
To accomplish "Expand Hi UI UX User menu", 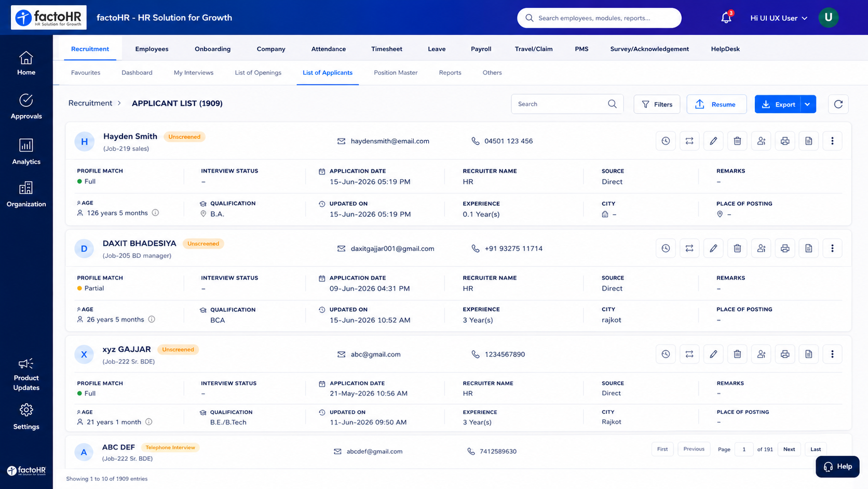I will 779,18.
